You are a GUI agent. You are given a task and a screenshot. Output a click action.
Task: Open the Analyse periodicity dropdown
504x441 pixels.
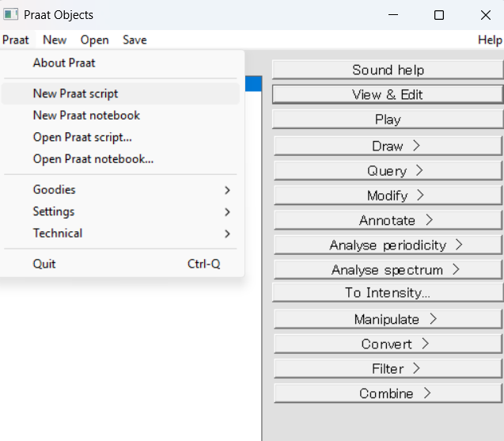click(x=388, y=245)
